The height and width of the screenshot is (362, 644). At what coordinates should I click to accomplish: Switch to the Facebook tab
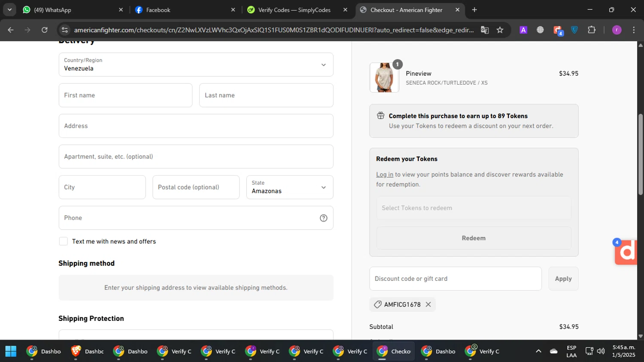(185, 10)
